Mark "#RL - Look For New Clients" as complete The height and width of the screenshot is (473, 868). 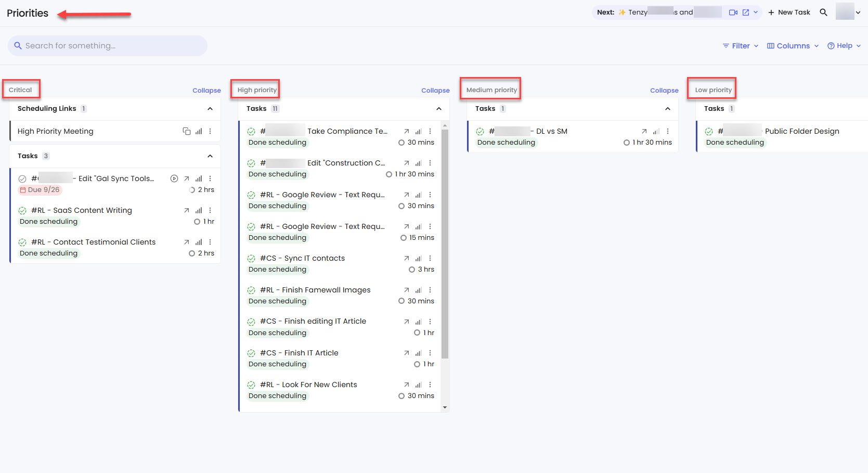pos(251,385)
